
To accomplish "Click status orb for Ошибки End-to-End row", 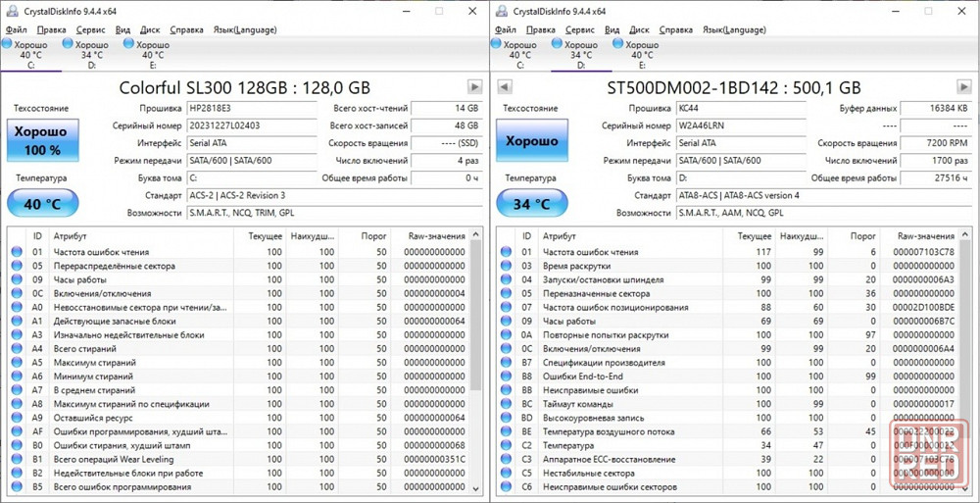I will tap(507, 377).
